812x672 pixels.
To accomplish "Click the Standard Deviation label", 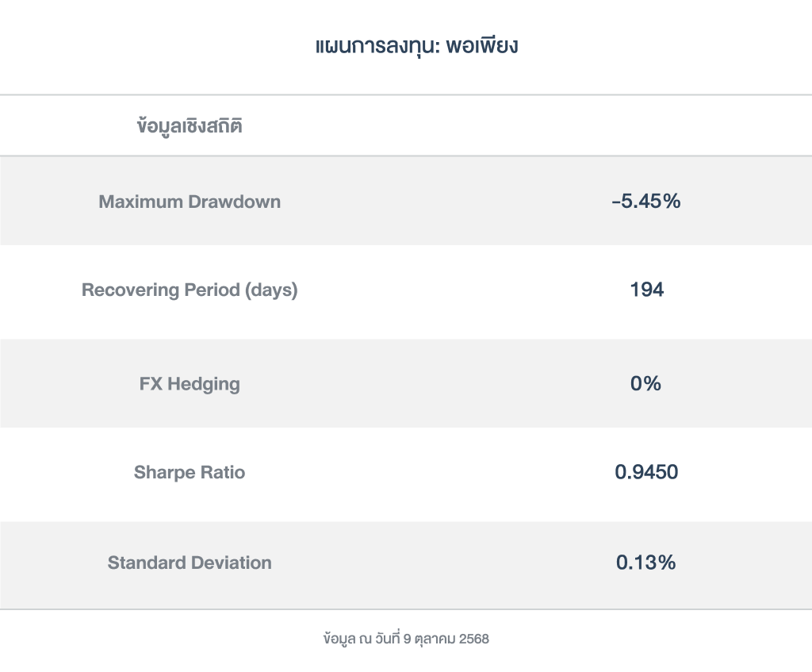I will pos(190,563).
